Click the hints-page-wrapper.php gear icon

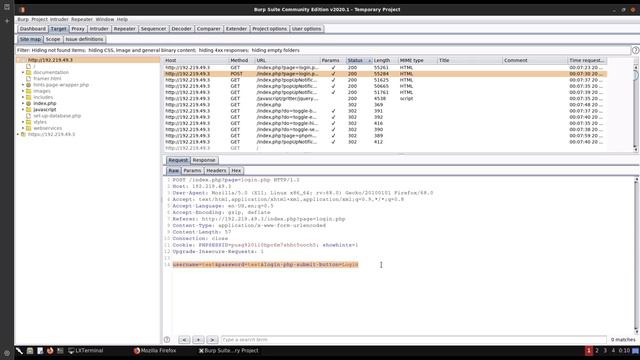coord(29,85)
